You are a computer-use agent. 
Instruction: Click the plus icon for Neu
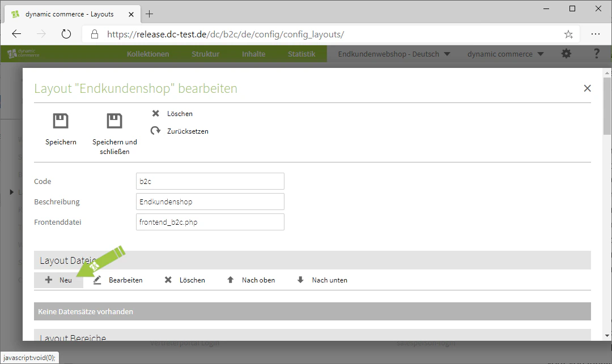point(48,280)
